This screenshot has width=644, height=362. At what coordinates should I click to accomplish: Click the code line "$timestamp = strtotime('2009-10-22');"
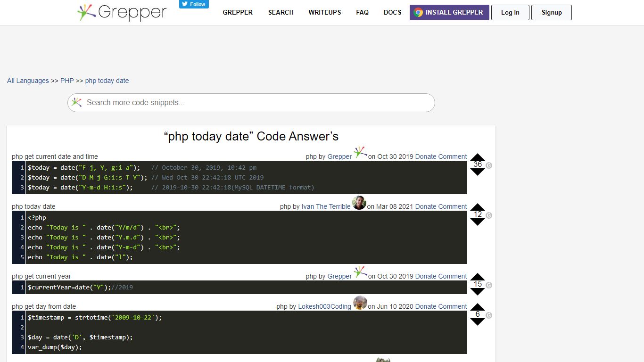(x=95, y=317)
